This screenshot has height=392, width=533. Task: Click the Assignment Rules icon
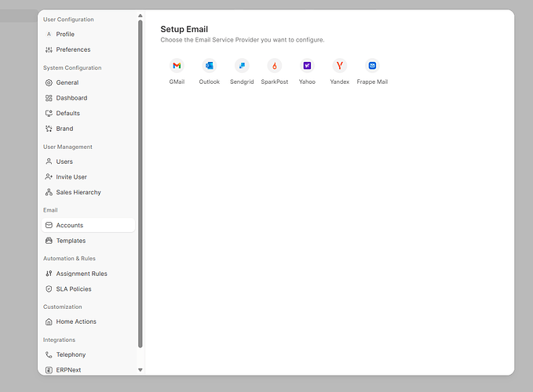click(49, 274)
